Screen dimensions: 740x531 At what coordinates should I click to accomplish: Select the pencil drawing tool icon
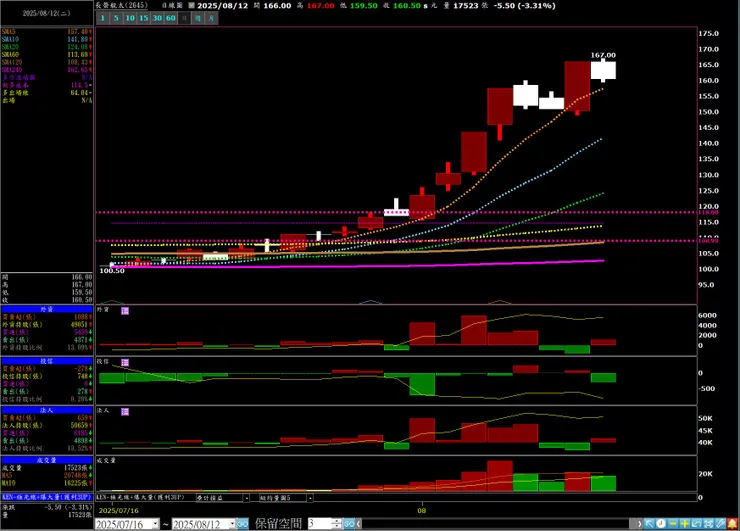pos(720,524)
